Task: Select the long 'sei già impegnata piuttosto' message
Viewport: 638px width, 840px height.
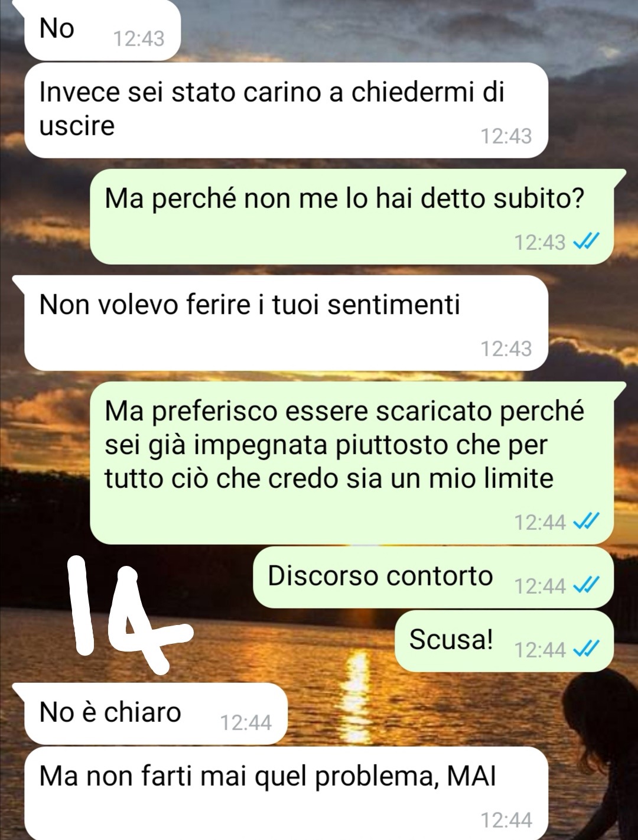Action: point(351,463)
